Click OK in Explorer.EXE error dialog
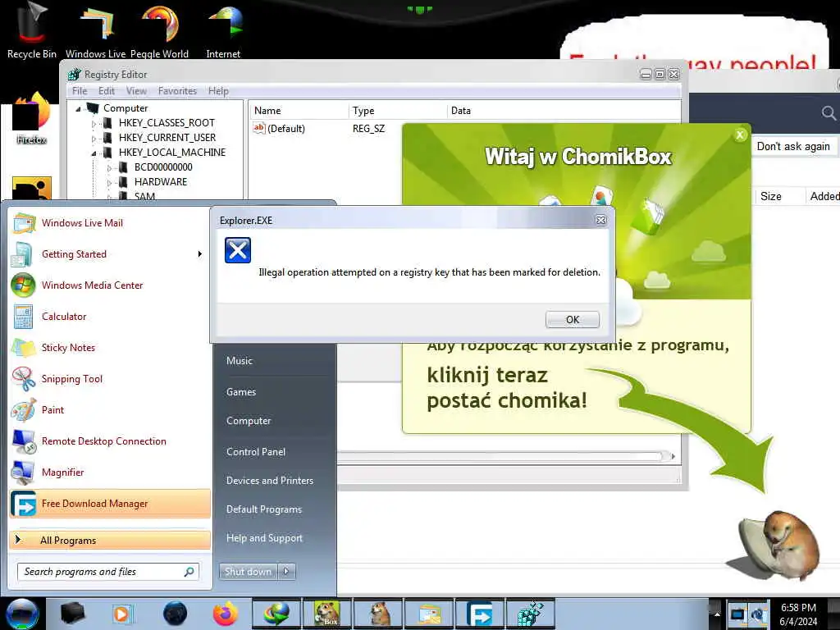This screenshot has height=630, width=840. pyautogui.click(x=572, y=320)
